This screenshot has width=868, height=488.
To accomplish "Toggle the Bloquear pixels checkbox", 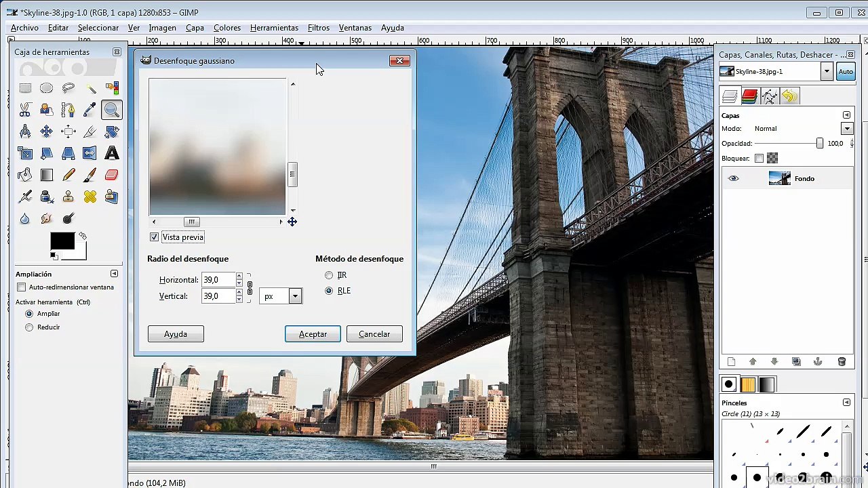I will pos(759,159).
